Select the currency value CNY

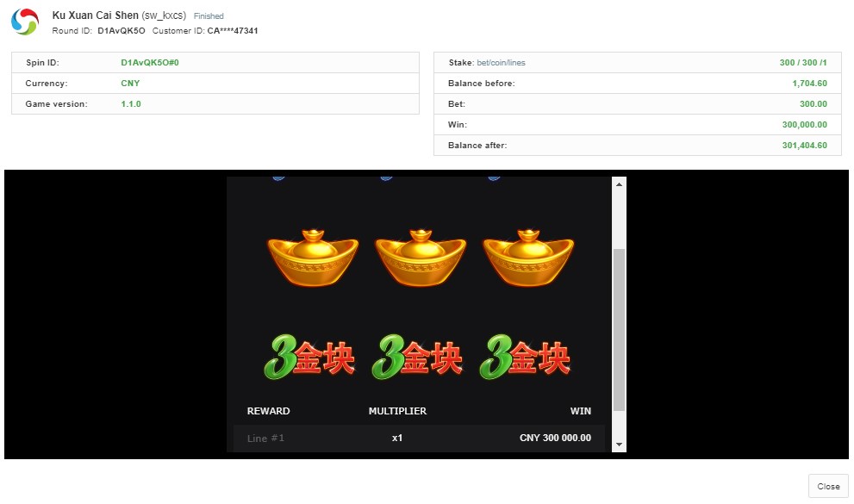point(130,84)
